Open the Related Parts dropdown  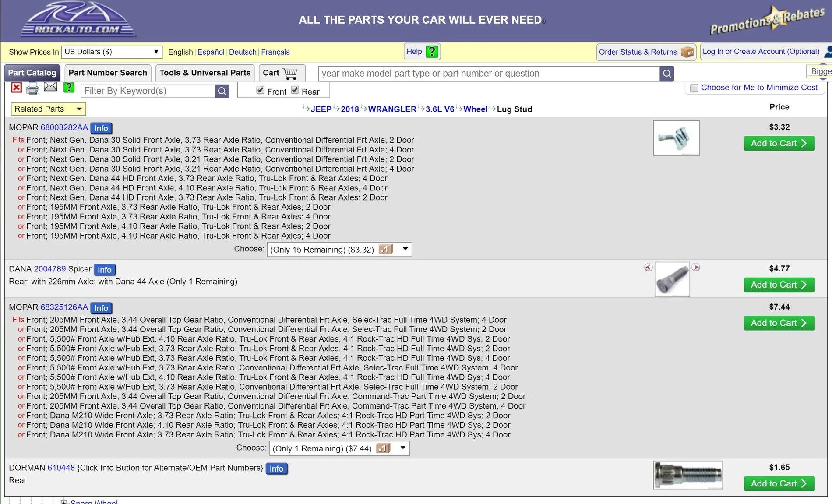[x=48, y=109]
